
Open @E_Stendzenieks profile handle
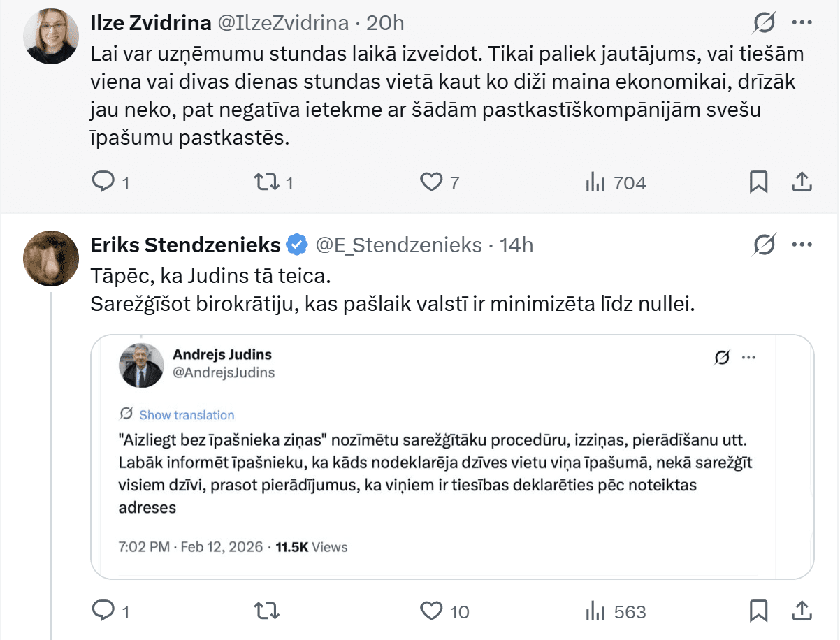pos(399,245)
